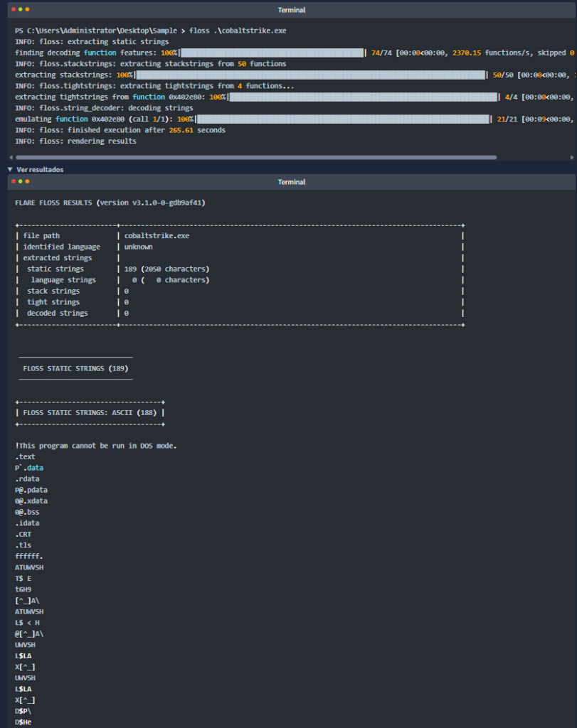
Task: Click the 'file path' table label
Action: pyautogui.click(x=41, y=236)
